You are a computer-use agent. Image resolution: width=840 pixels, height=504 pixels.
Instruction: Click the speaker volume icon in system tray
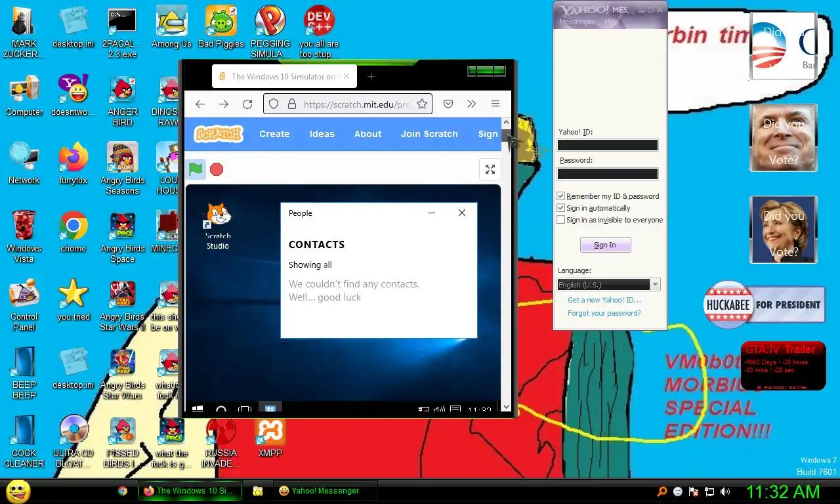[x=725, y=491]
